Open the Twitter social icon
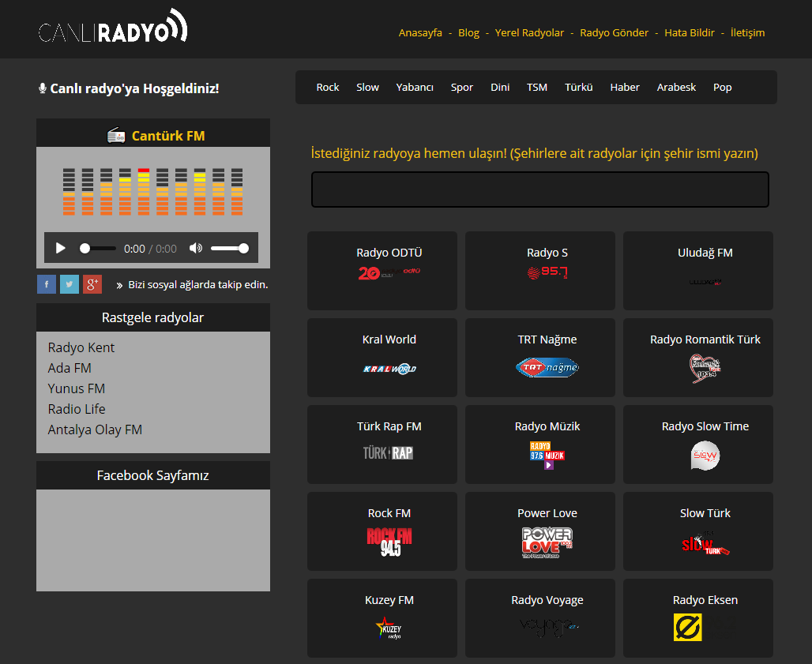Viewport: 812px width, 664px height. tap(70, 284)
